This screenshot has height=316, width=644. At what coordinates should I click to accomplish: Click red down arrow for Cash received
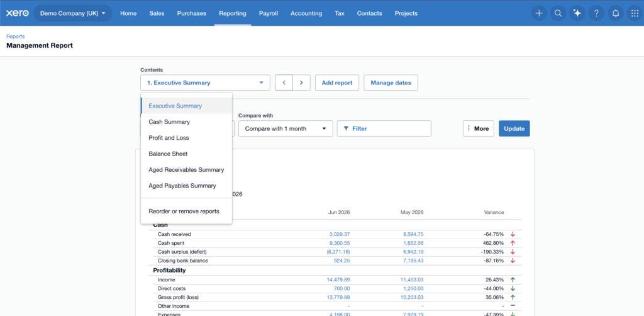(x=513, y=234)
